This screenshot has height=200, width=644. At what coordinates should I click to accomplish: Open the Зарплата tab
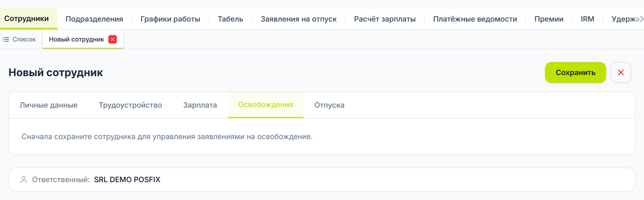[x=200, y=105]
